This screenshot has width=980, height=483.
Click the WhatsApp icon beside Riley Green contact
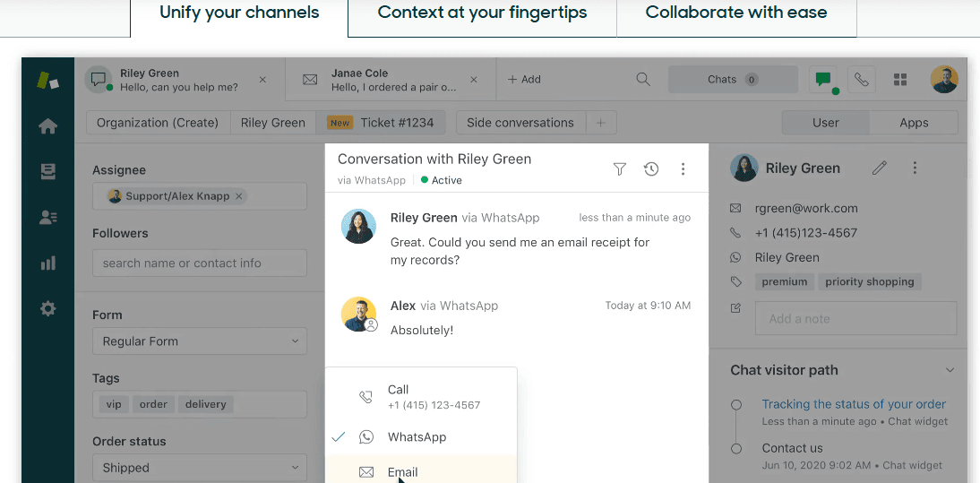click(x=735, y=257)
